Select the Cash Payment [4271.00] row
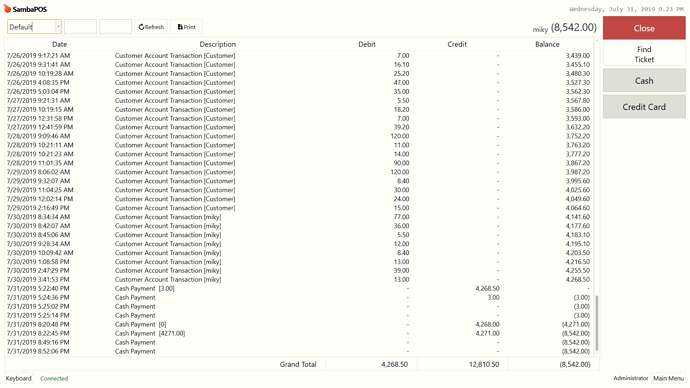This screenshot has width=690, height=388. [299, 333]
